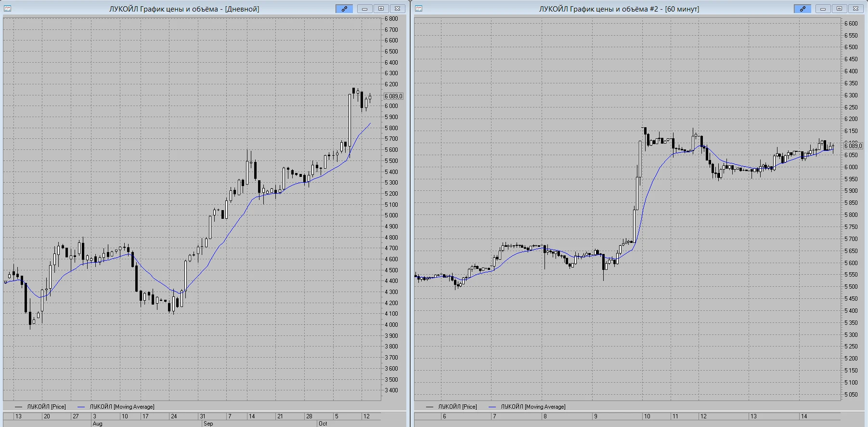Minimize the Дневной chart window
Viewport: 868px width, 427px height.
tap(364, 9)
